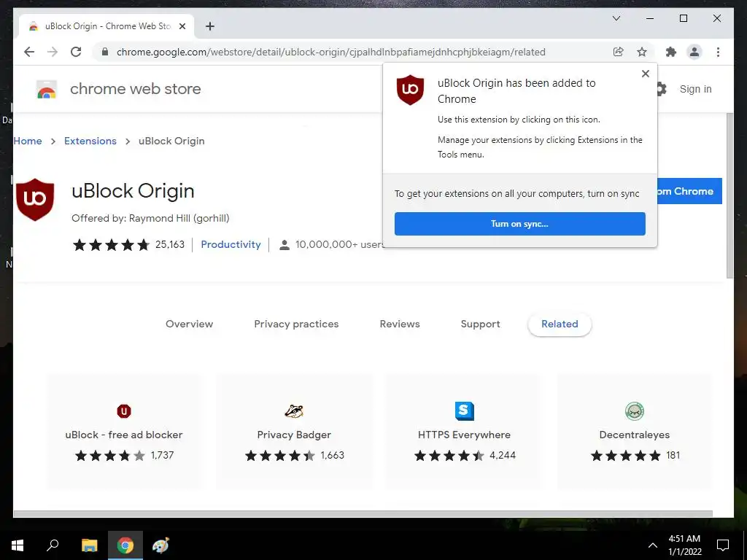747x560 pixels.
Task: Click the Turn on sync button
Action: point(519,224)
